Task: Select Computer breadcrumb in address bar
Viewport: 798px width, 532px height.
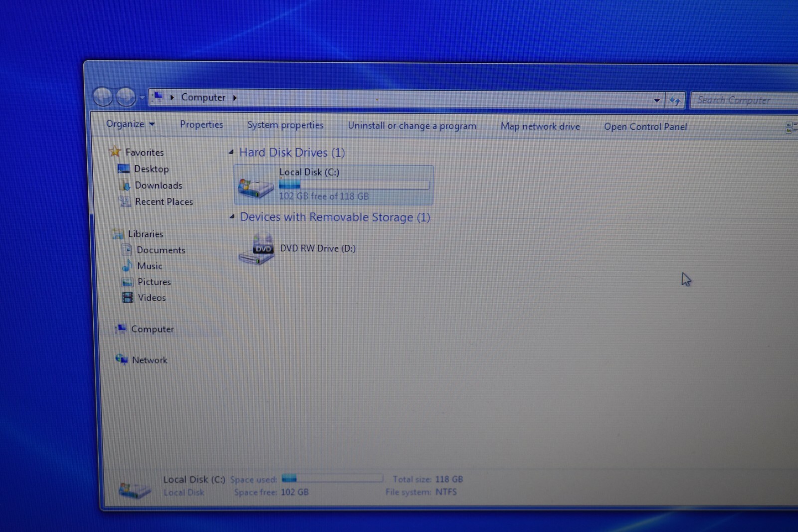Action: (203, 97)
